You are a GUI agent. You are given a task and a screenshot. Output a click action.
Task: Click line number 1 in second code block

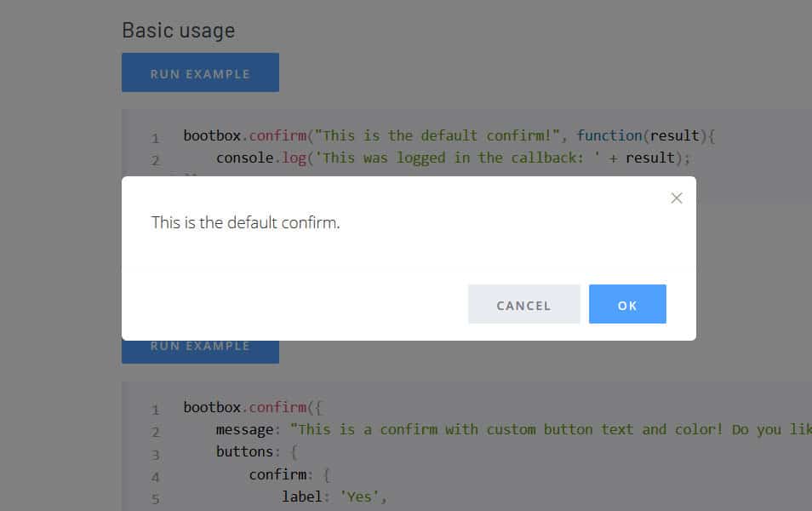156,410
